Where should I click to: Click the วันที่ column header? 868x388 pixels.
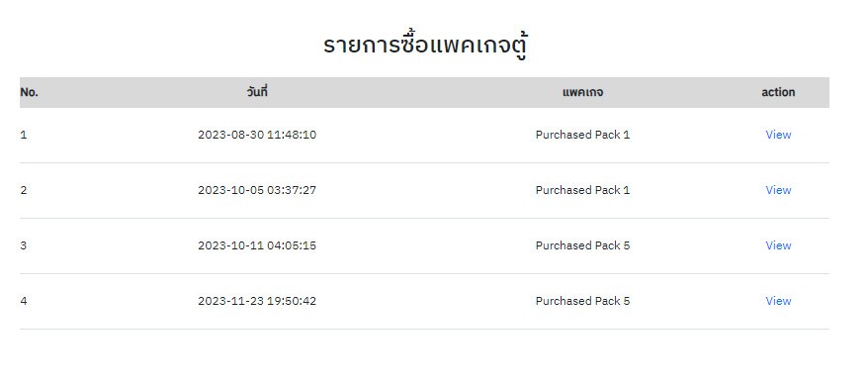[x=257, y=91]
